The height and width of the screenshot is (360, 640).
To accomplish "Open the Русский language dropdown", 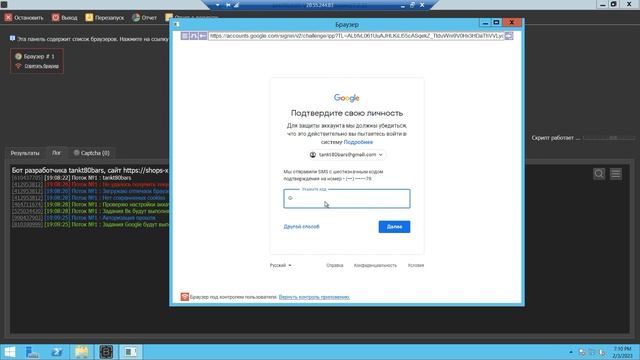I will (x=280, y=265).
